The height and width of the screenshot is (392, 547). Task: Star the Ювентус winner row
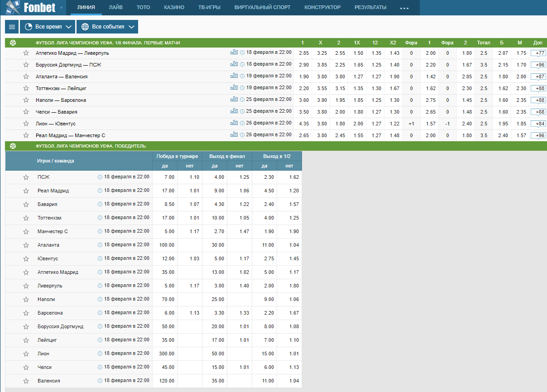26,259
